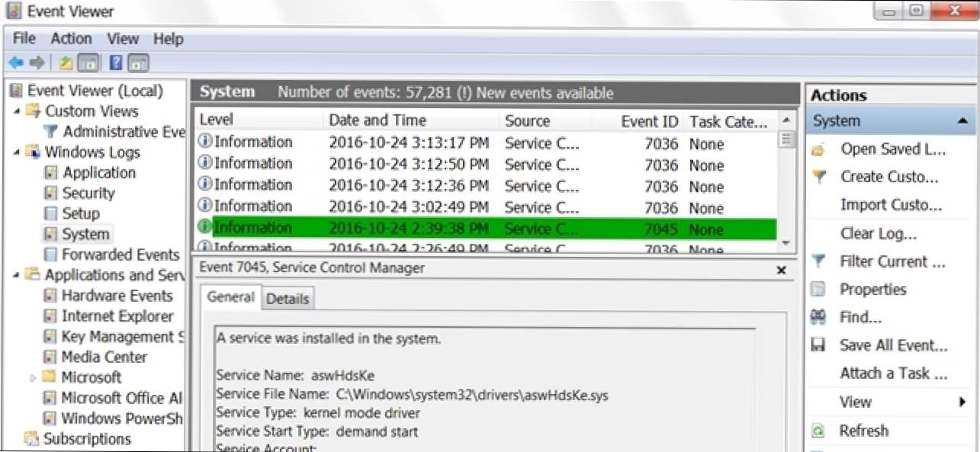Open the Action menu
The image size is (980, 452).
(71, 38)
